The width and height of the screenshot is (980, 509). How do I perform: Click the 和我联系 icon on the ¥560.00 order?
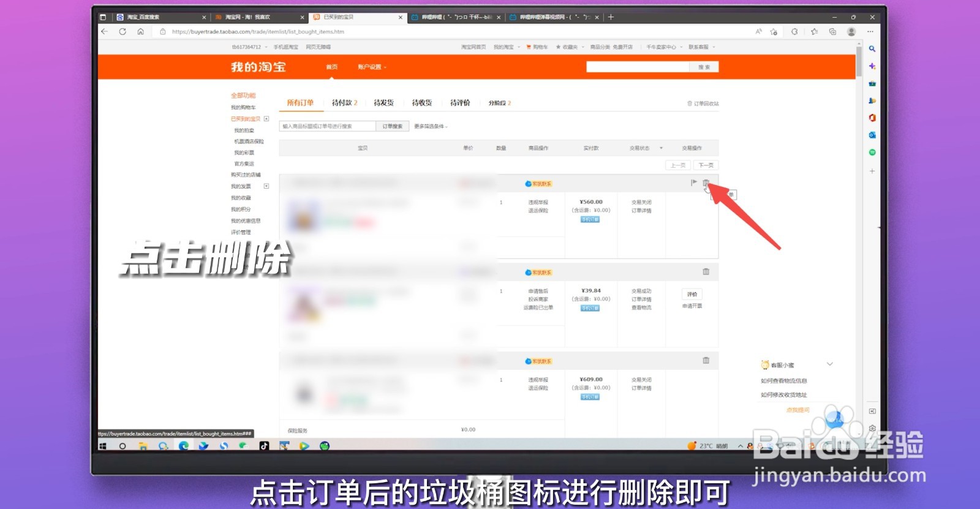538,184
